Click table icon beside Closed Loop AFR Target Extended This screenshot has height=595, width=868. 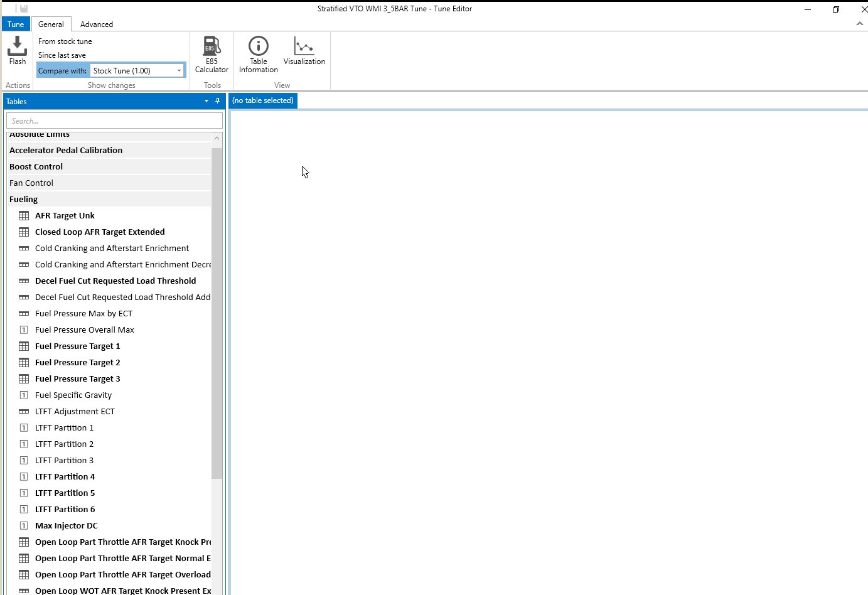pyautogui.click(x=24, y=232)
